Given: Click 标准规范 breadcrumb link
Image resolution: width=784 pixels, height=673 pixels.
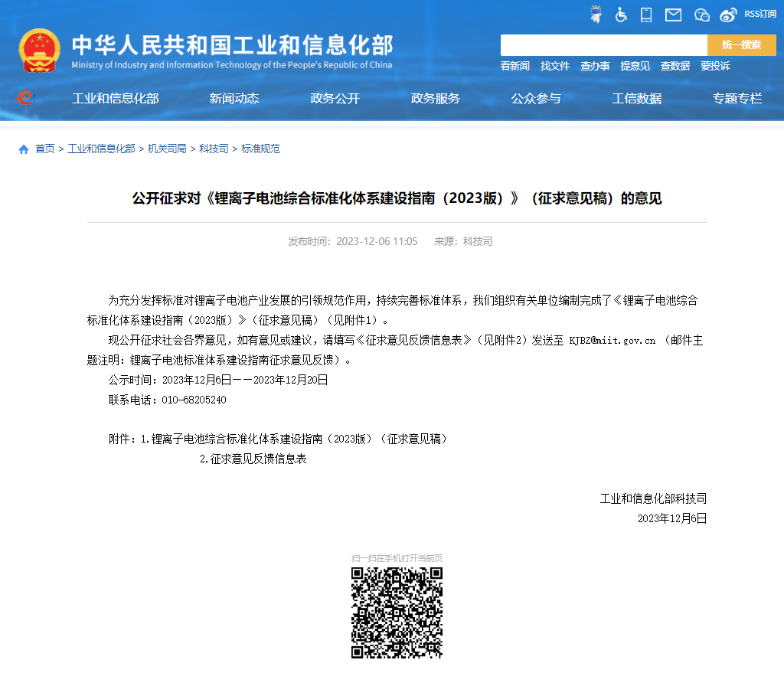Looking at the screenshot, I should 260,149.
